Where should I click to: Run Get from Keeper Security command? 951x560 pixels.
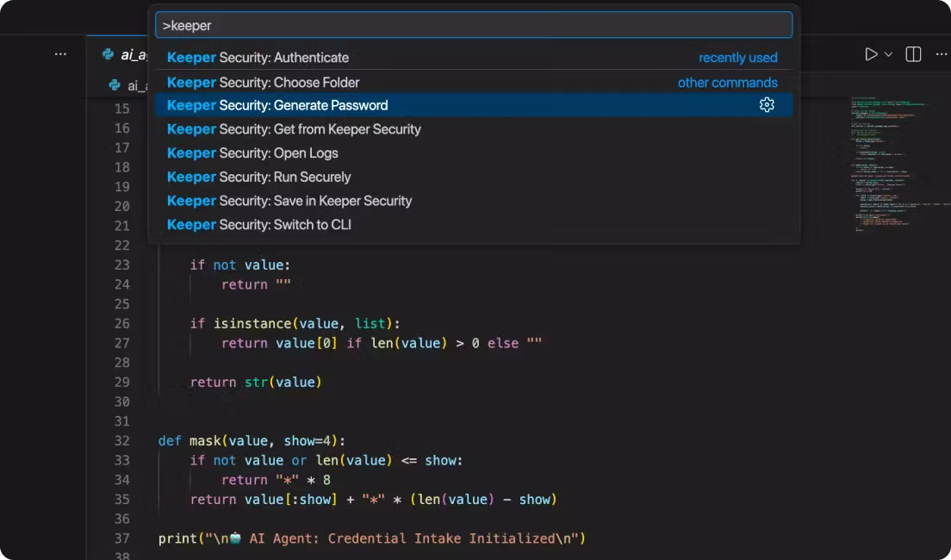pyautogui.click(x=294, y=129)
